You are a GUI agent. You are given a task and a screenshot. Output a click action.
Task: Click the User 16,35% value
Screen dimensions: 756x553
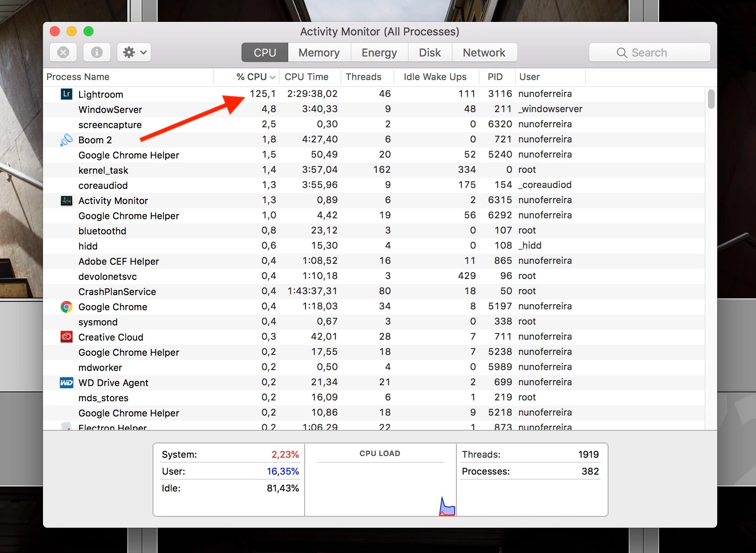(x=283, y=471)
